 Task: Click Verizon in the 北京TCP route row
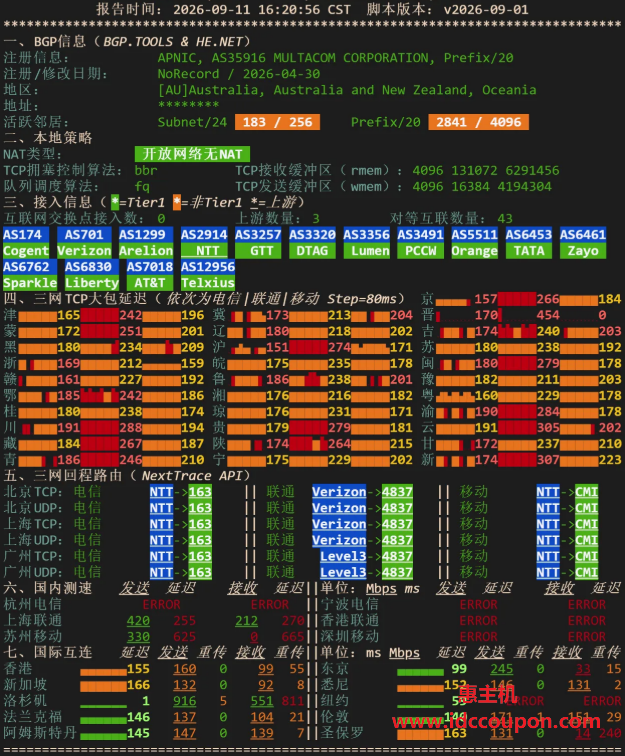tap(339, 492)
